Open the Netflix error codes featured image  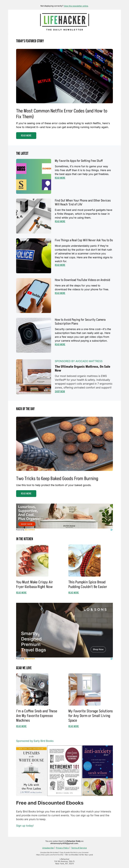64,76
